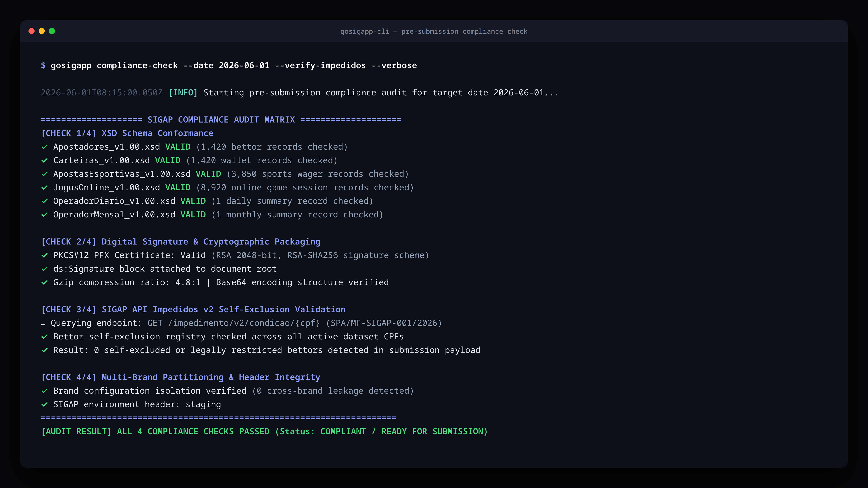
Task: Click checkmark beside 'Bettor self-exclusion registry checked'
Action: click(x=44, y=337)
